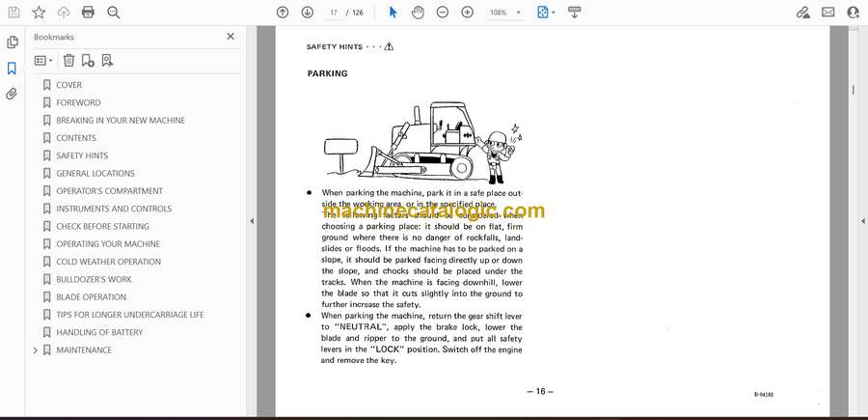Choose the selection arrow tool

[x=393, y=13]
